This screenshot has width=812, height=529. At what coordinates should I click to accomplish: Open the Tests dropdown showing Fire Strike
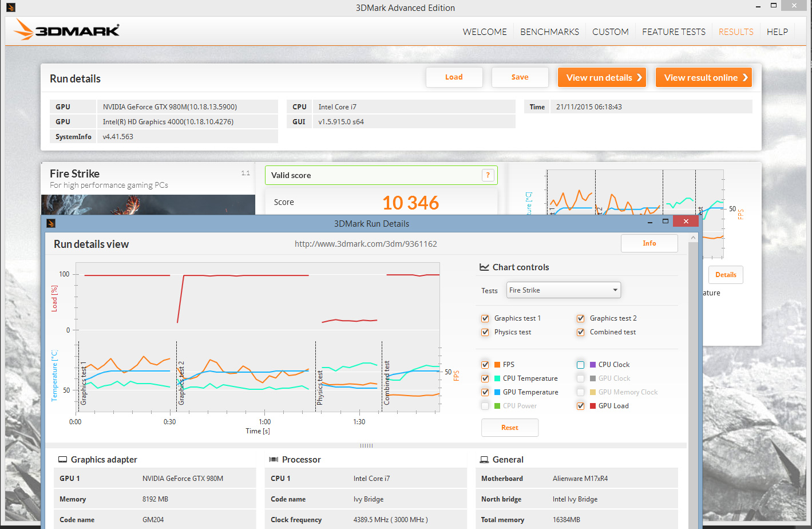(564, 290)
